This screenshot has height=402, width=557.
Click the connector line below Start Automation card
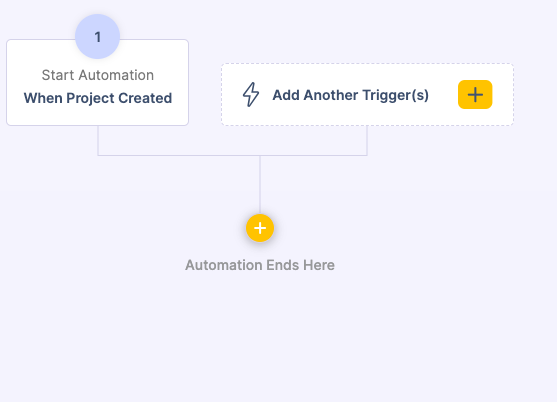(98, 140)
